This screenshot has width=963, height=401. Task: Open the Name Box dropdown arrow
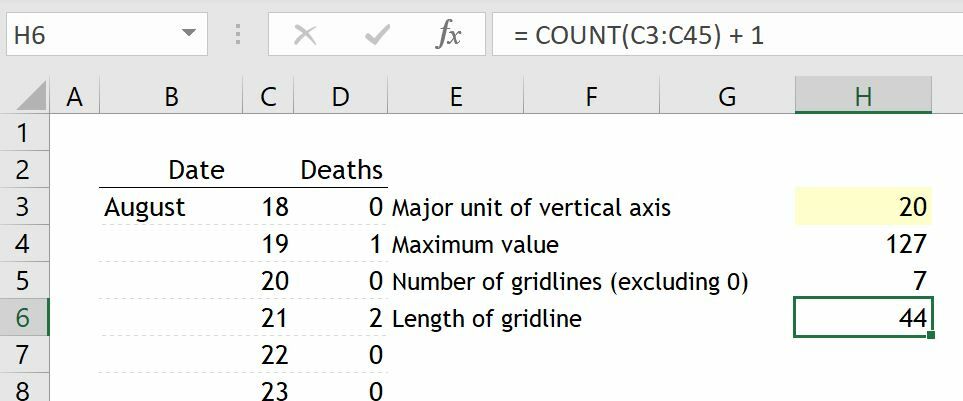tap(188, 35)
